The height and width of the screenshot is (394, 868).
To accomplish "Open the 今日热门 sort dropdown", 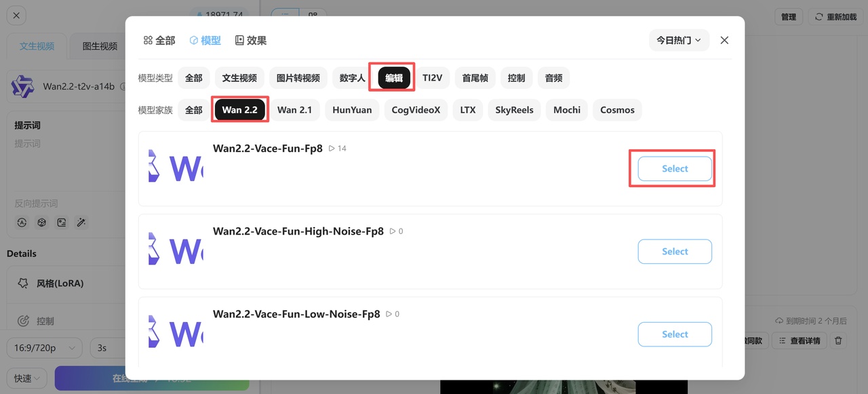I will pos(678,40).
